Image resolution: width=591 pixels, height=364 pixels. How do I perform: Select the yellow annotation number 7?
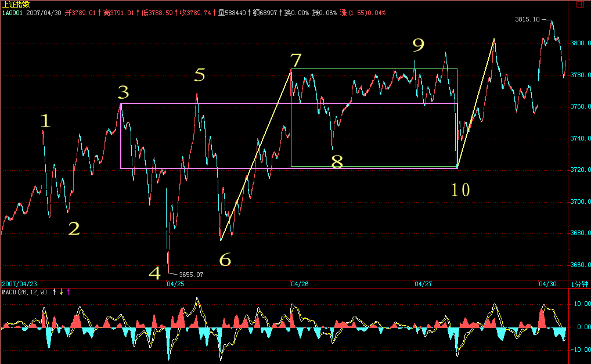pos(296,60)
